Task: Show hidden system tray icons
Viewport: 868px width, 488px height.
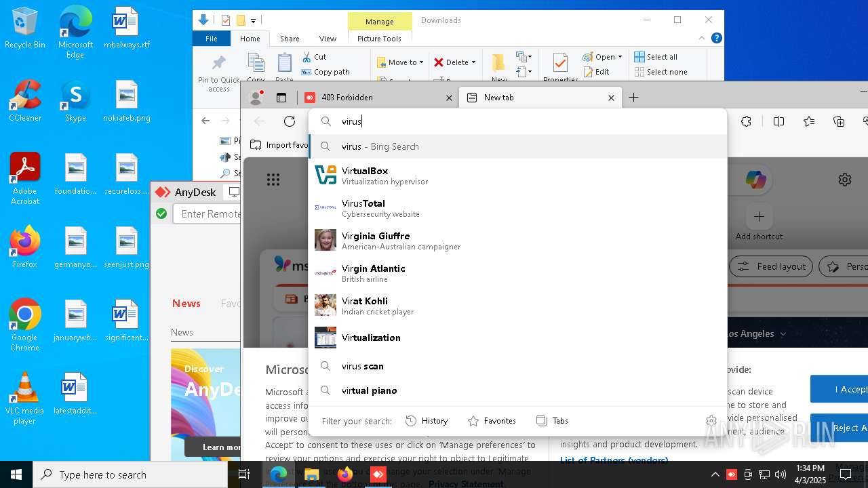Action: pos(715,474)
